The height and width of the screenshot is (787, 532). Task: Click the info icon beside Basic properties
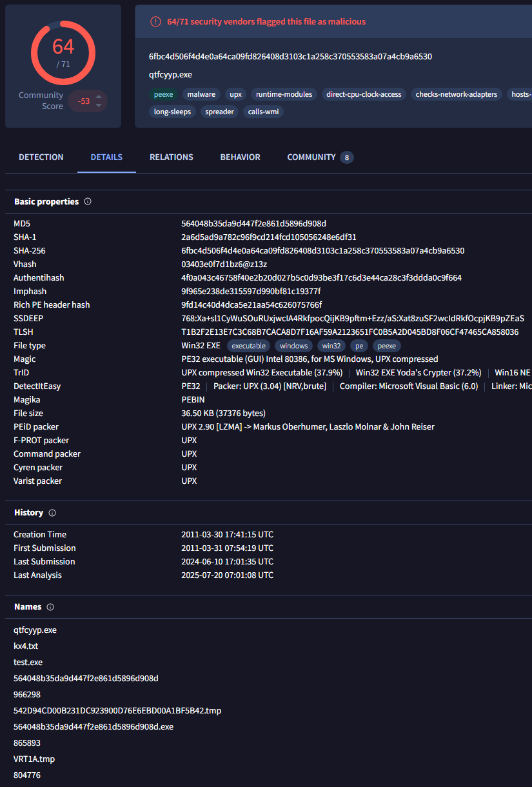pos(88,202)
